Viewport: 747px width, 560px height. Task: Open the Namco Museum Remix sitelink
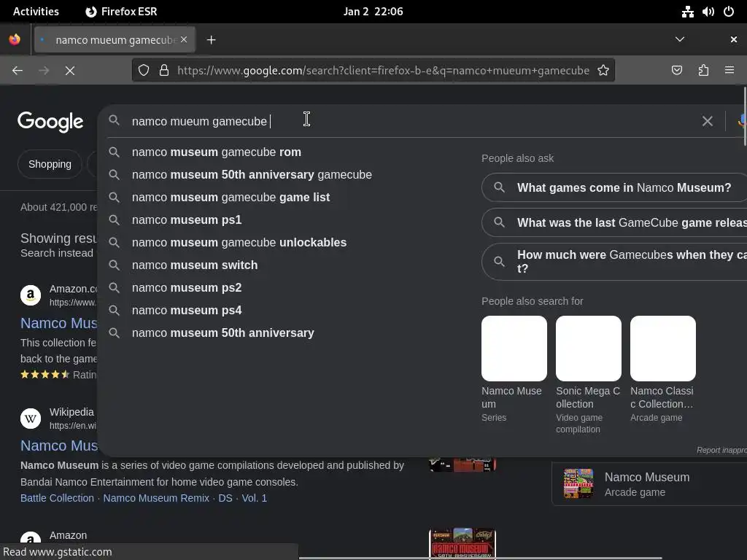[x=156, y=498]
